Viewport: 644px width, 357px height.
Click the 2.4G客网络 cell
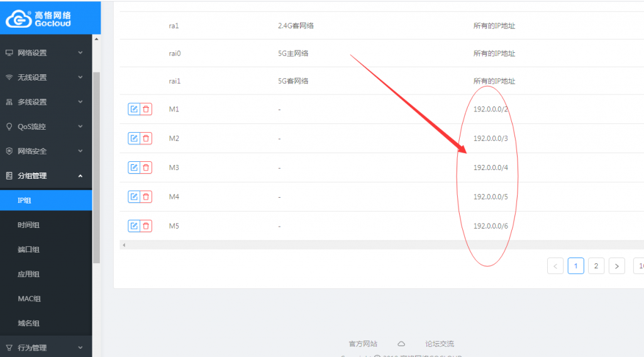(296, 25)
